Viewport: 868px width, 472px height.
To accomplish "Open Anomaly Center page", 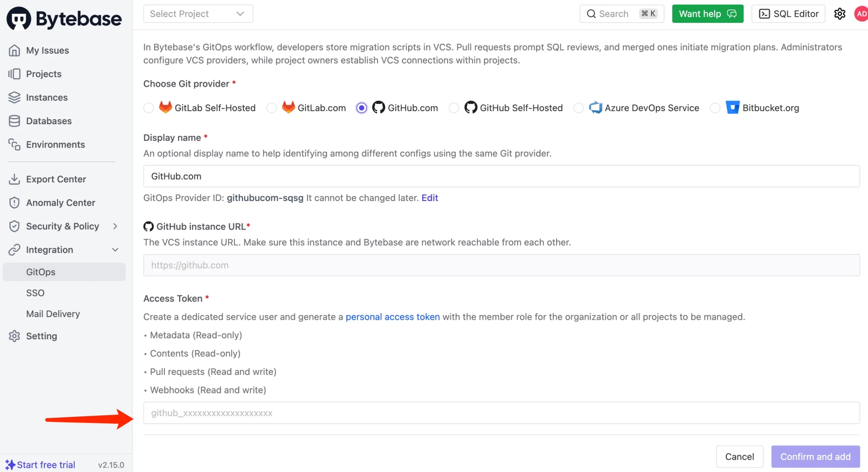I will point(61,203).
